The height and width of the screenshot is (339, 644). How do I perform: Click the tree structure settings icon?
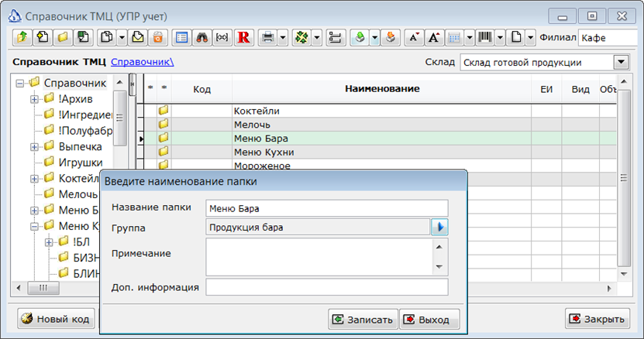coord(335,38)
